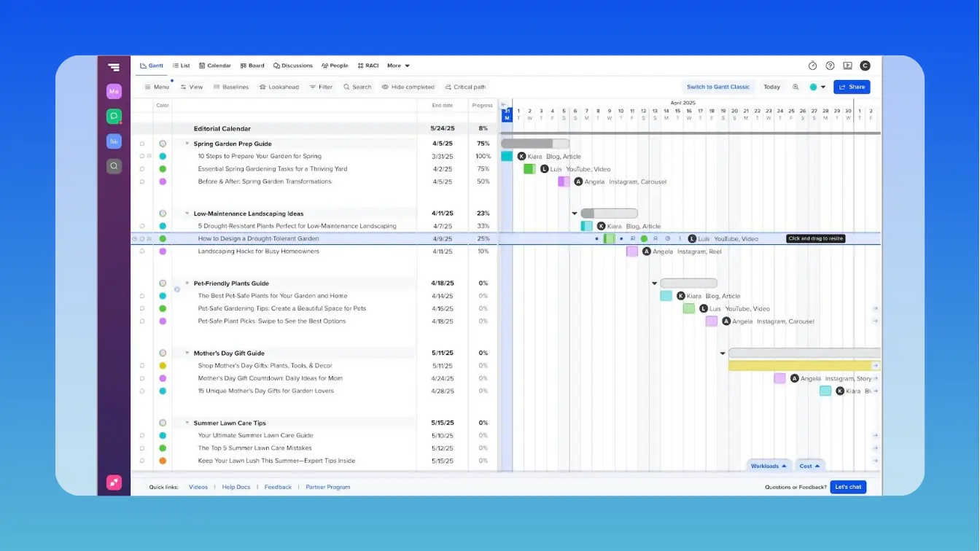This screenshot has height=551, width=980.
Task: Switch to the Board tab
Action: (252, 65)
